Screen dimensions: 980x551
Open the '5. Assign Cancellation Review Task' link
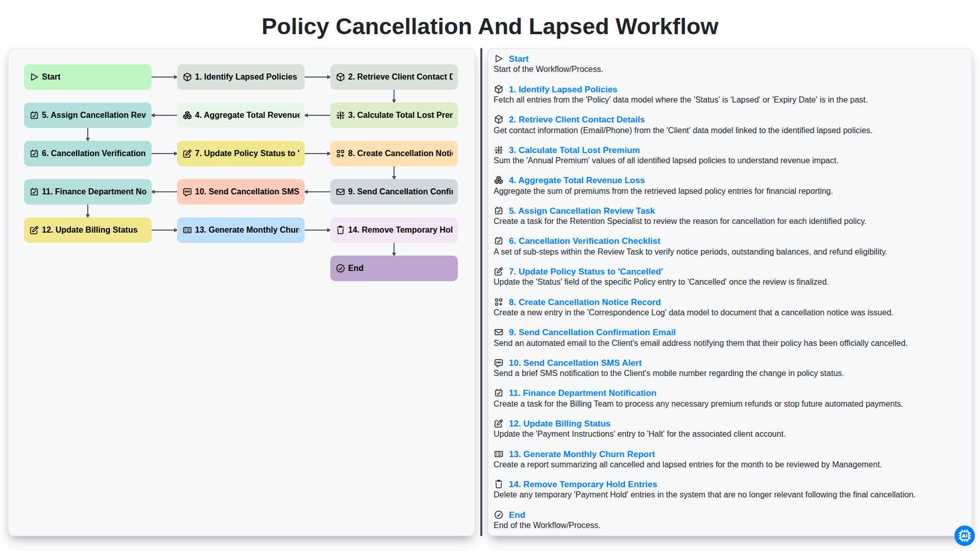coord(581,211)
